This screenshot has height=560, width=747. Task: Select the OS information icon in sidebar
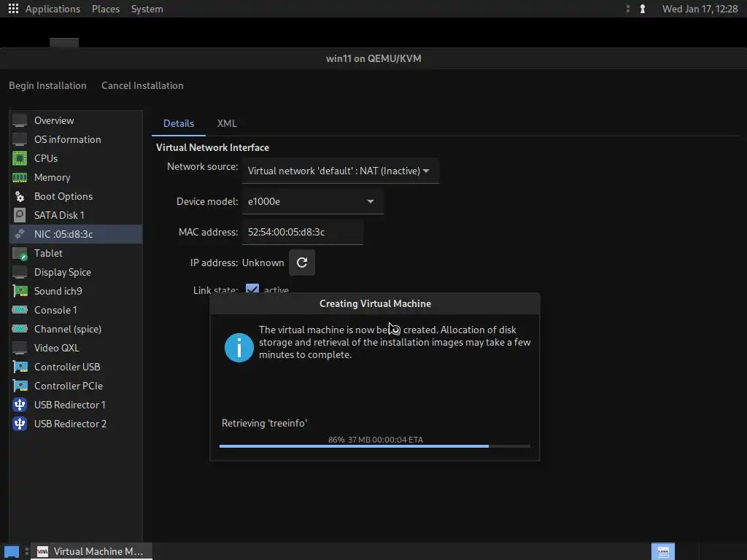click(x=20, y=139)
